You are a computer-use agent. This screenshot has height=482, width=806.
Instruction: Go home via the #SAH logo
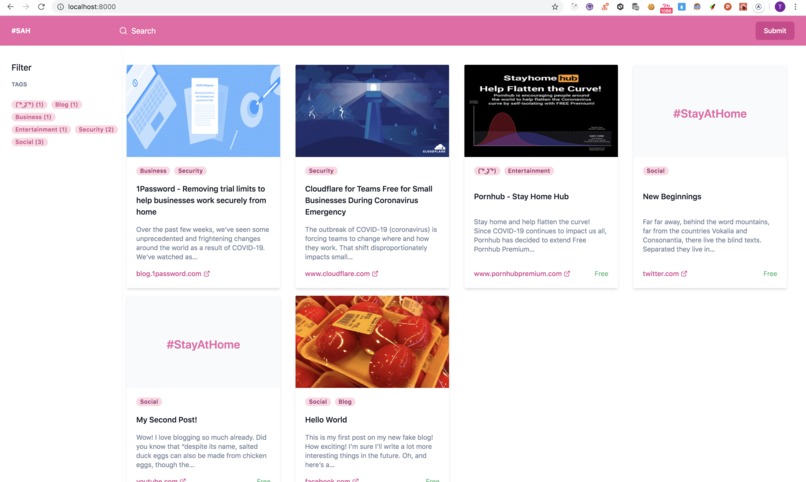click(x=21, y=31)
